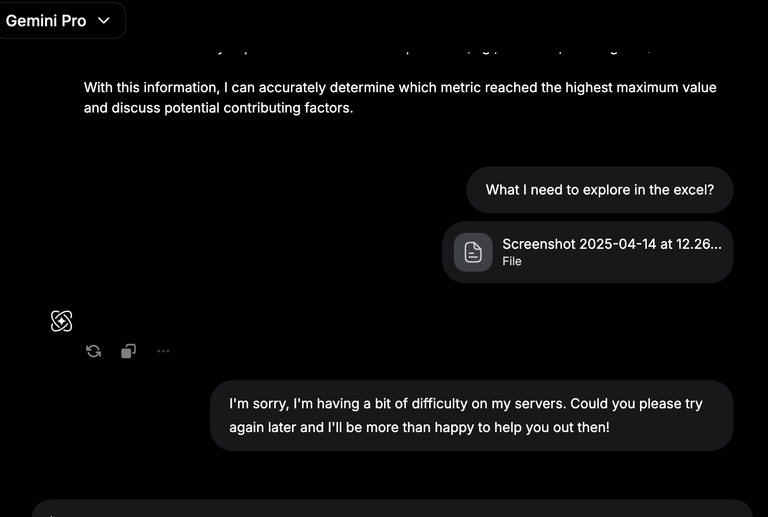Click the Gemini Pro label text
The height and width of the screenshot is (517, 768).
pos(46,21)
